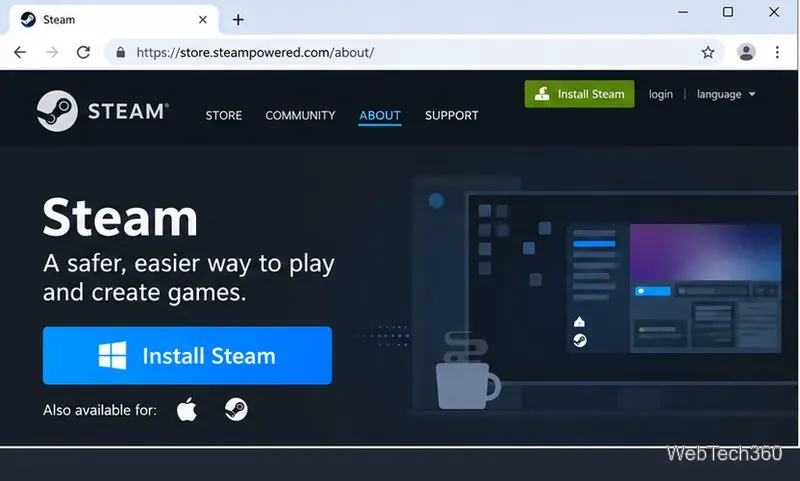Click the padlock icon in address bar
This screenshot has width=800, height=481.
coord(120,52)
